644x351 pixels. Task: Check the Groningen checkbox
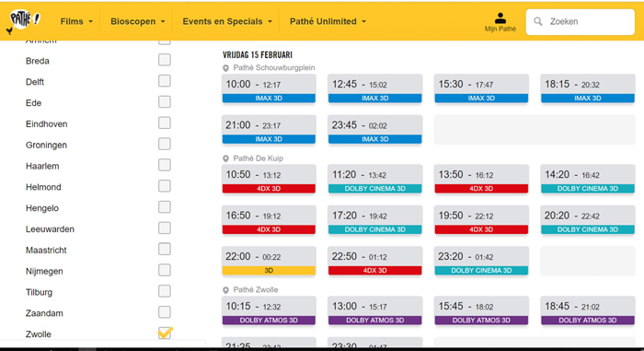(165, 144)
